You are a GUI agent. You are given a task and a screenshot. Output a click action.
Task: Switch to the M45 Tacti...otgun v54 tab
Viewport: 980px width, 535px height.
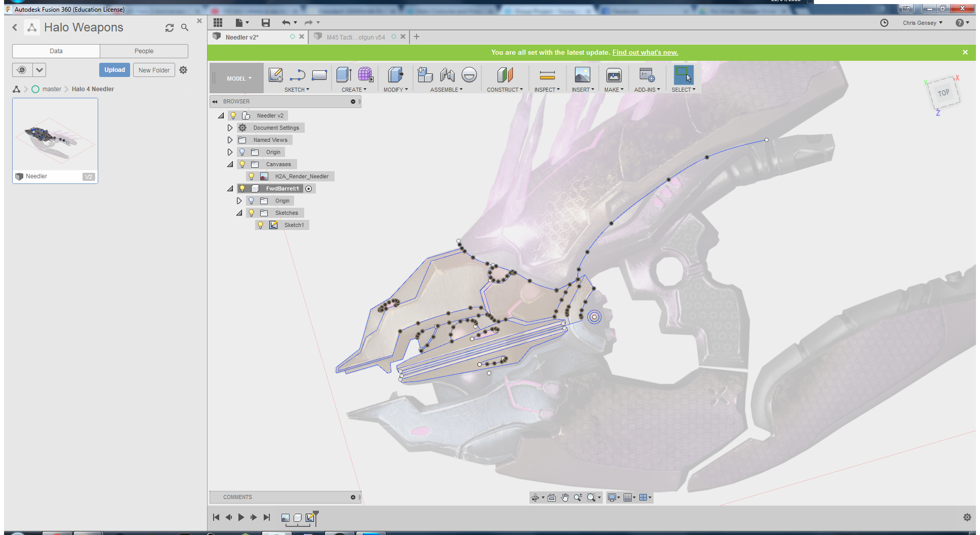point(355,37)
